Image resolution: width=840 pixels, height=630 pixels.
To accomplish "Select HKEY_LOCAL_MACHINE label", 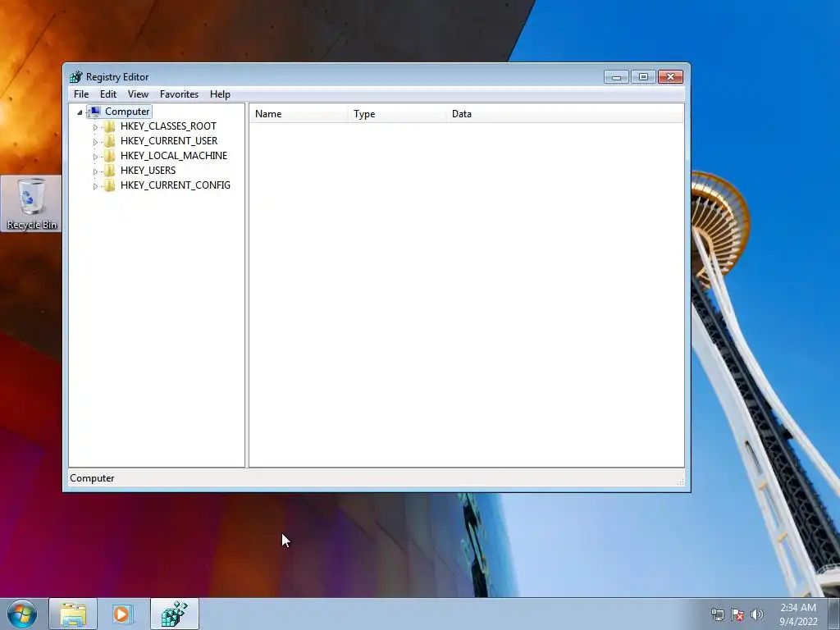I will 174,155.
